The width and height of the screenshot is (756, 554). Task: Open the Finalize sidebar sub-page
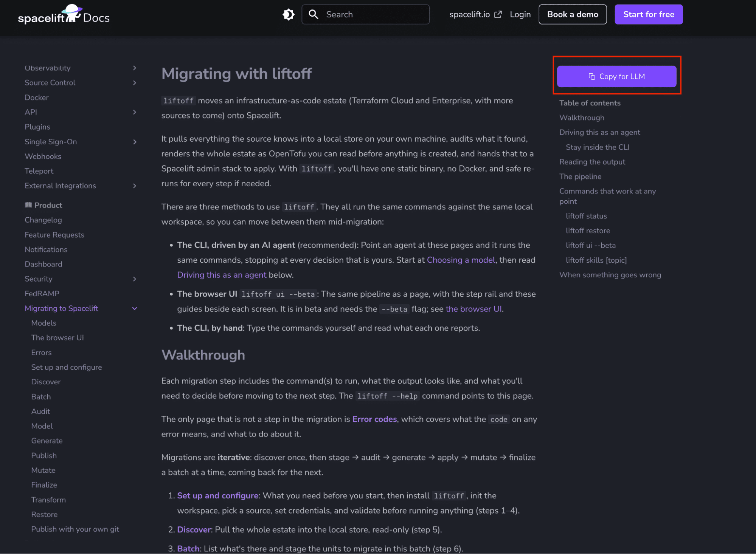click(44, 485)
